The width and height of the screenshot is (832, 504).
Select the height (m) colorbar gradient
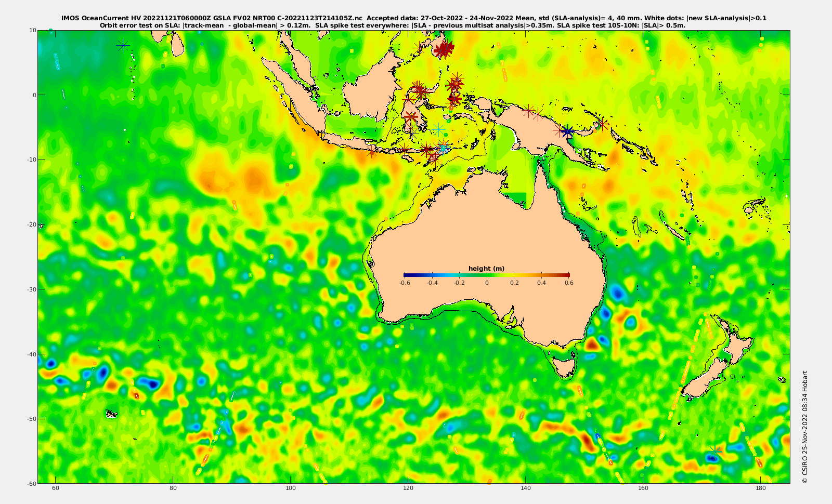(487, 275)
